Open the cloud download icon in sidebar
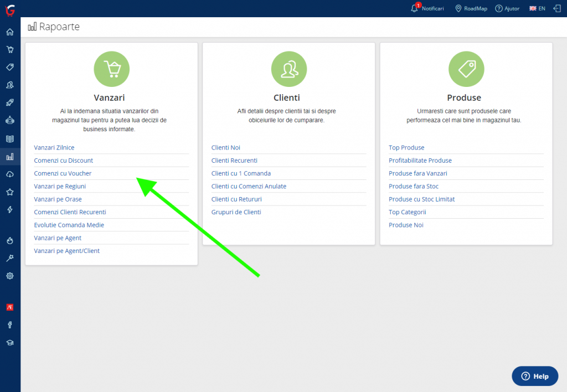The image size is (567, 392). [10, 174]
